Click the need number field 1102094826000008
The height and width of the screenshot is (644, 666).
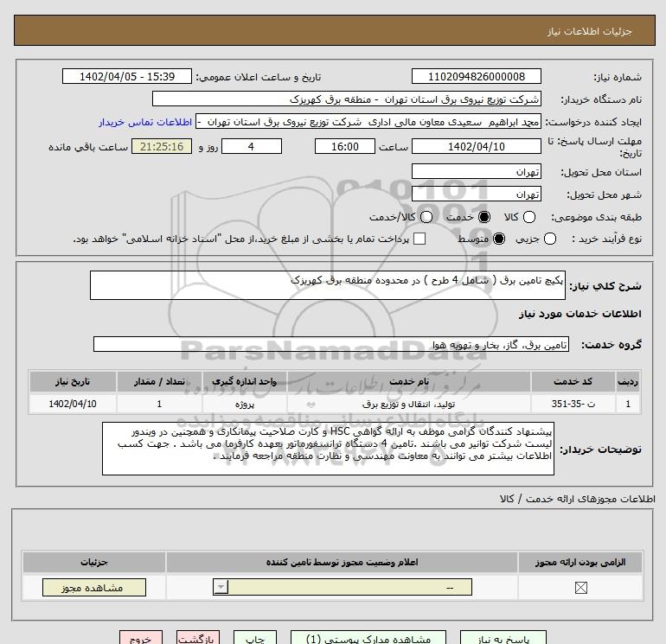click(x=476, y=76)
